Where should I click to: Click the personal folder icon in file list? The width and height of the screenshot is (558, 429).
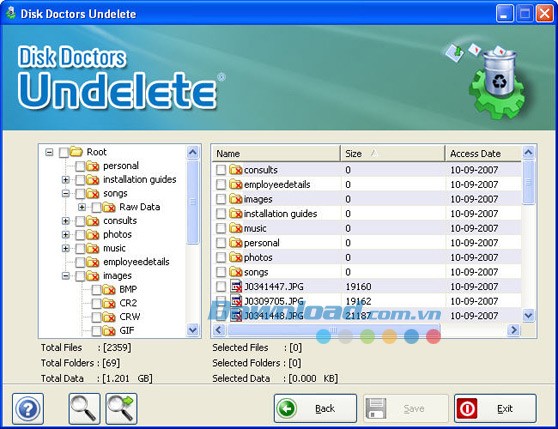coord(236,243)
